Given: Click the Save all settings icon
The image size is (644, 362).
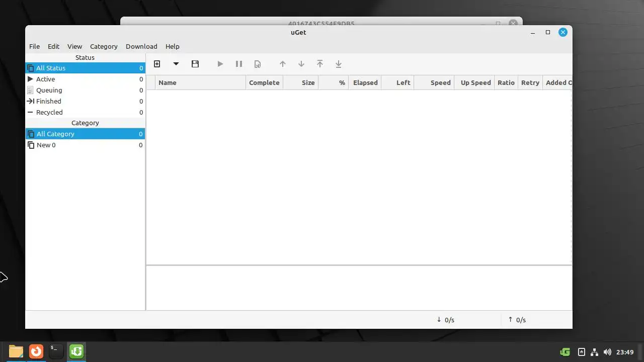Looking at the screenshot, I should pyautogui.click(x=195, y=64).
